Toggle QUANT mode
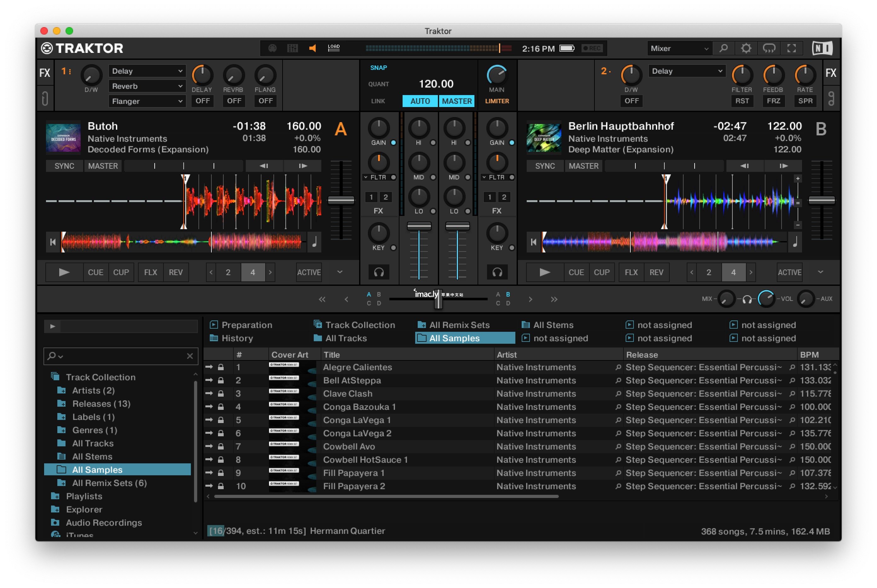 pyautogui.click(x=378, y=84)
